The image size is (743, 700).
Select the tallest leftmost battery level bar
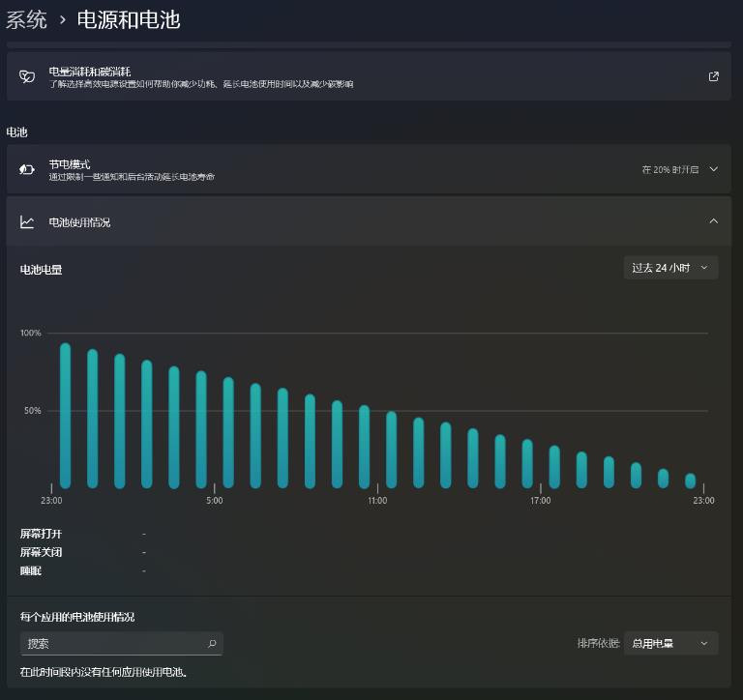pyautogui.click(x=66, y=416)
